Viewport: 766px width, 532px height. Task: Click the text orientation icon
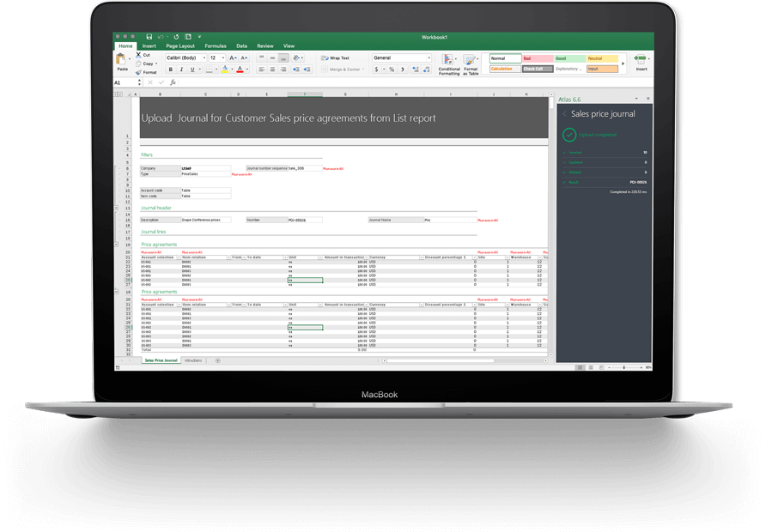pyautogui.click(x=296, y=57)
